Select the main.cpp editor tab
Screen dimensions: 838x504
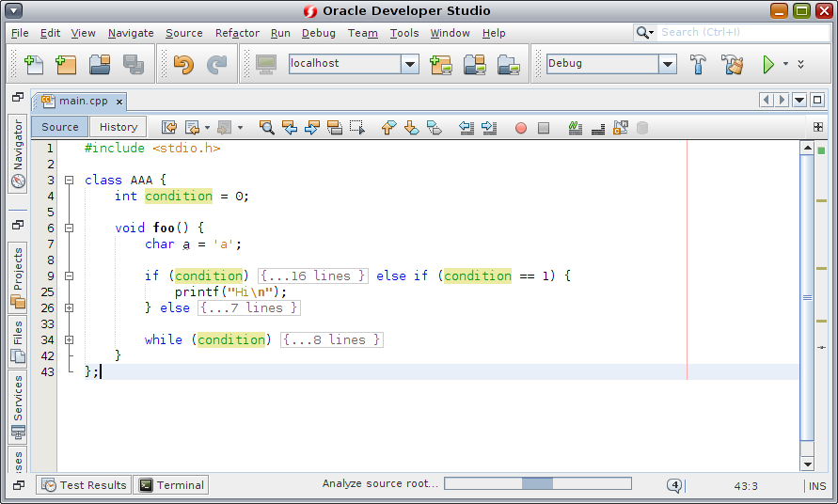[79, 101]
